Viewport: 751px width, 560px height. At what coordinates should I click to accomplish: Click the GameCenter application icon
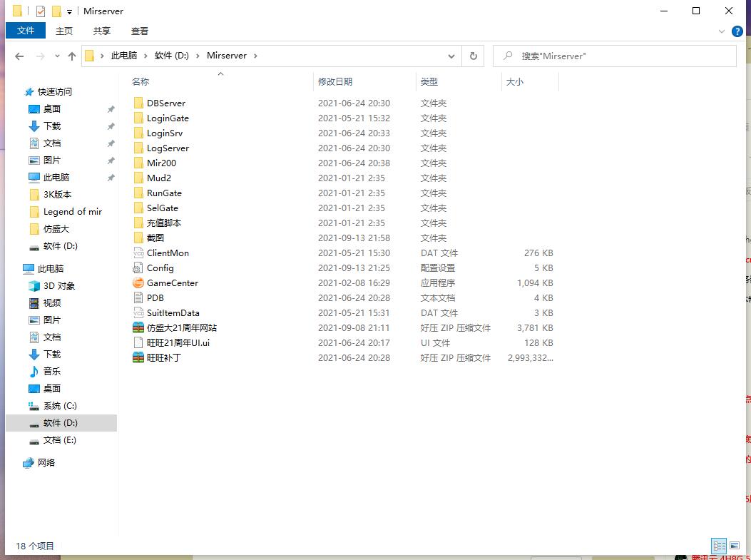138,283
